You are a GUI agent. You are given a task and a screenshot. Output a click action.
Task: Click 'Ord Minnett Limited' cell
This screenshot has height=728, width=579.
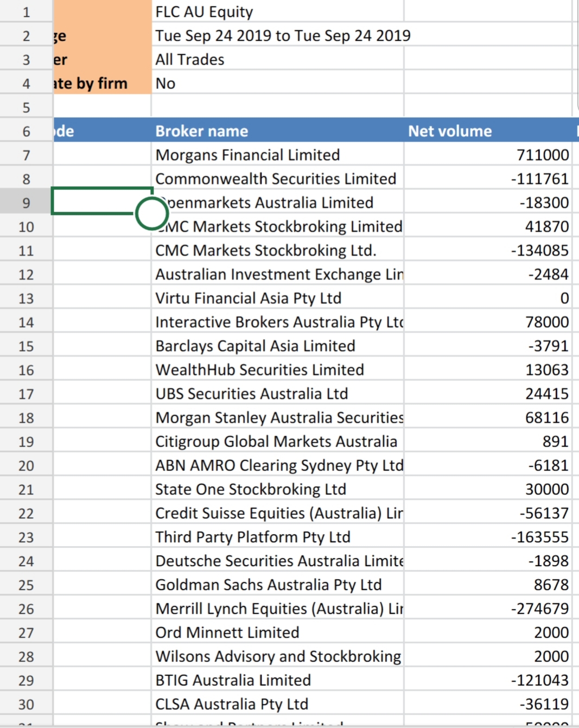pyautogui.click(x=277, y=632)
